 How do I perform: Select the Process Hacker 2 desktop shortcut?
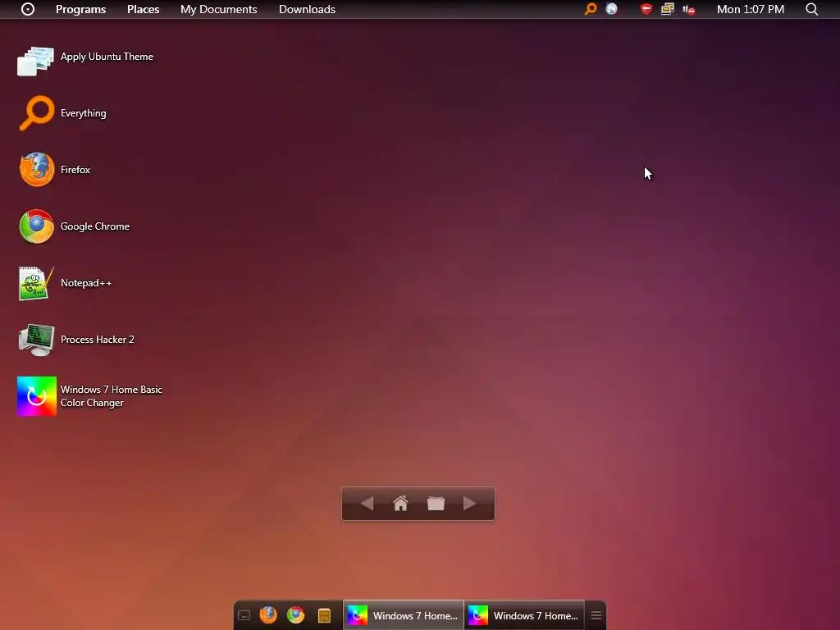point(76,340)
